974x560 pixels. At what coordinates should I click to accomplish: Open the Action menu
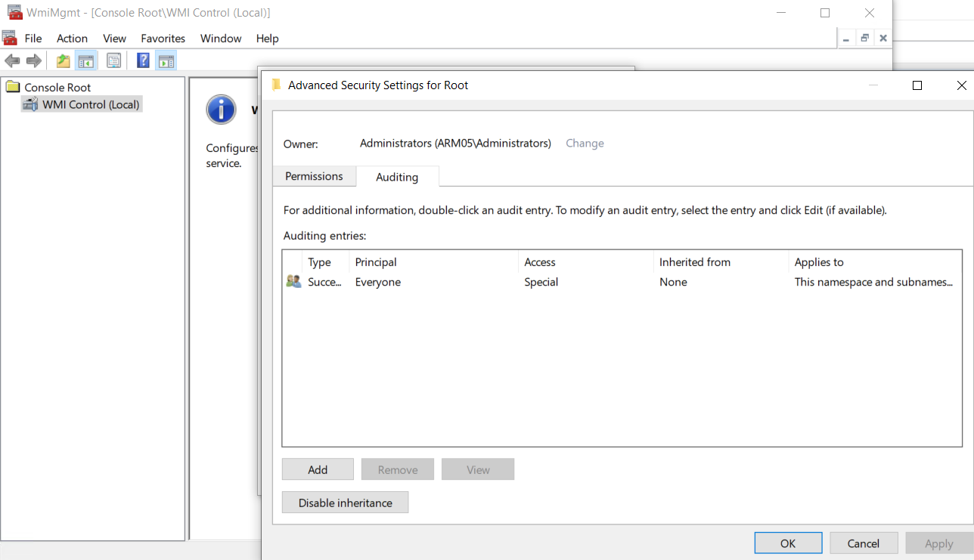pyautogui.click(x=73, y=39)
